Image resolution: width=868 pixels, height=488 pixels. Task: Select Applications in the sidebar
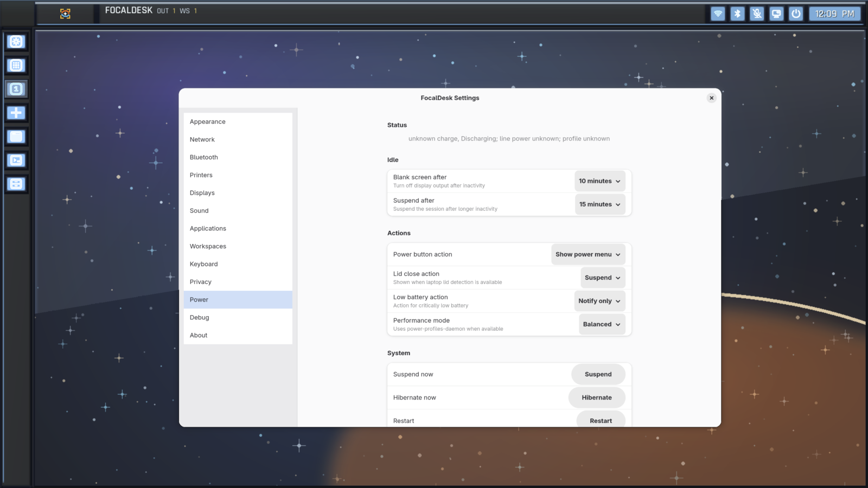[238, 228]
